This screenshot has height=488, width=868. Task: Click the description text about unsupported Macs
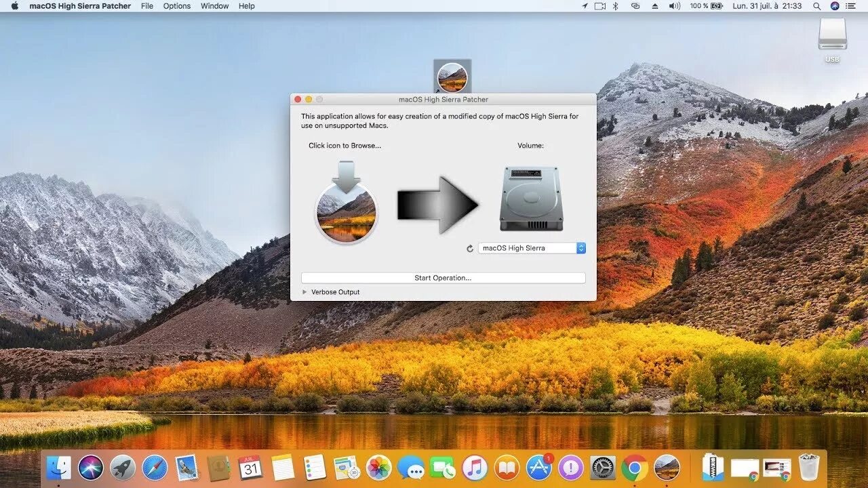(440, 121)
